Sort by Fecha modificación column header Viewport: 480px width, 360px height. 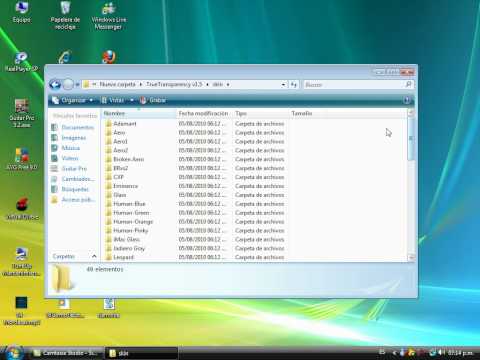(204, 114)
